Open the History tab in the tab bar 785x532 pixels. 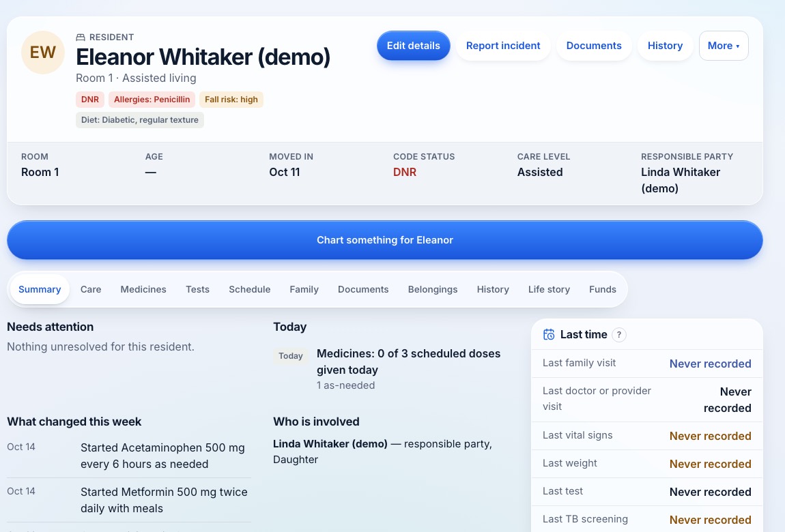click(x=493, y=289)
